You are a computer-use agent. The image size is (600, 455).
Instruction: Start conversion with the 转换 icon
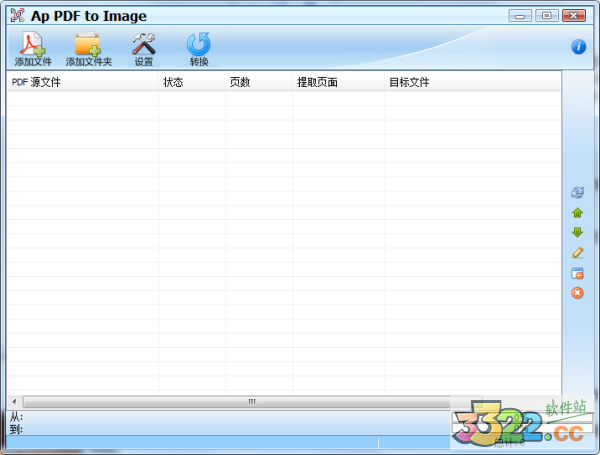[x=199, y=49]
